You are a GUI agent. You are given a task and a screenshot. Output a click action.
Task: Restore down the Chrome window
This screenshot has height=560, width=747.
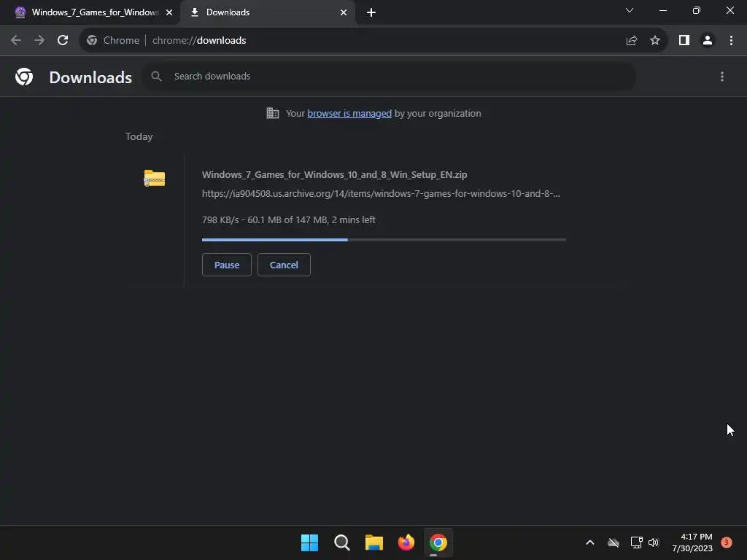coord(697,10)
